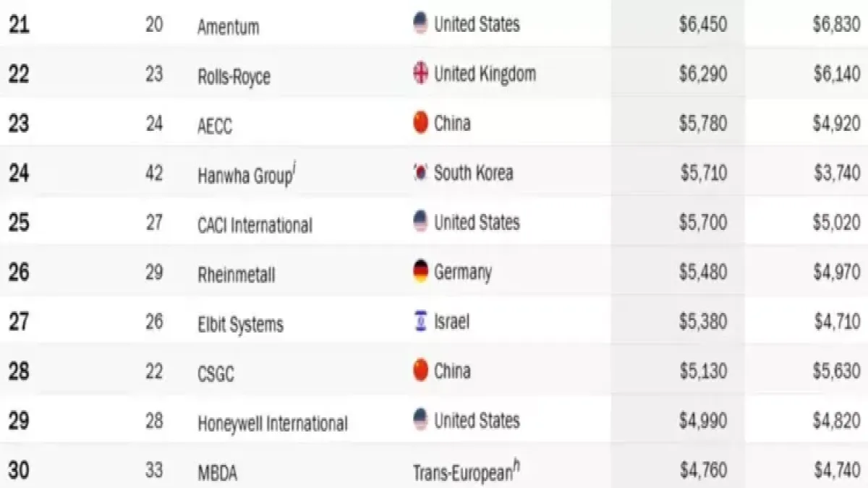Viewport: 868px width, 488px height.
Task: Click rank number 30 in first column
Action: tap(19, 471)
